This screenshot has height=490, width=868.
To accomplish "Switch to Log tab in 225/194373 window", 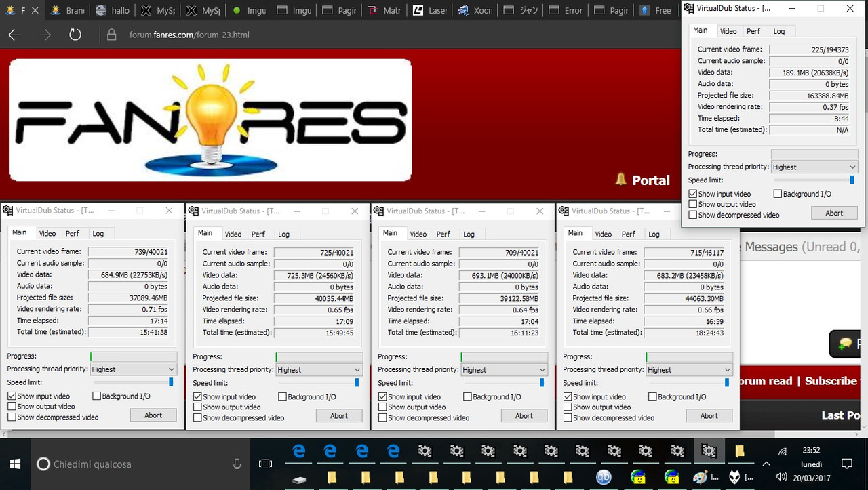I will pyautogui.click(x=779, y=31).
